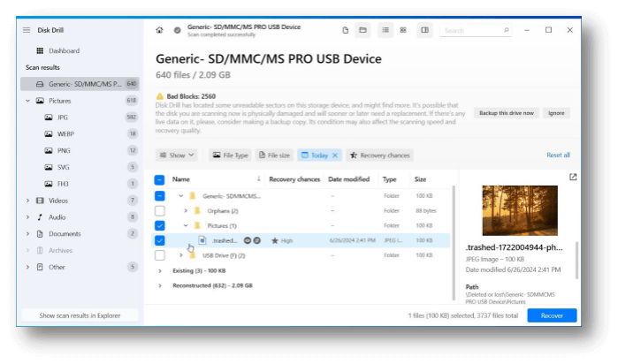Ignore the bad blocks warning
The height and width of the screenshot is (364, 618).
click(x=556, y=113)
